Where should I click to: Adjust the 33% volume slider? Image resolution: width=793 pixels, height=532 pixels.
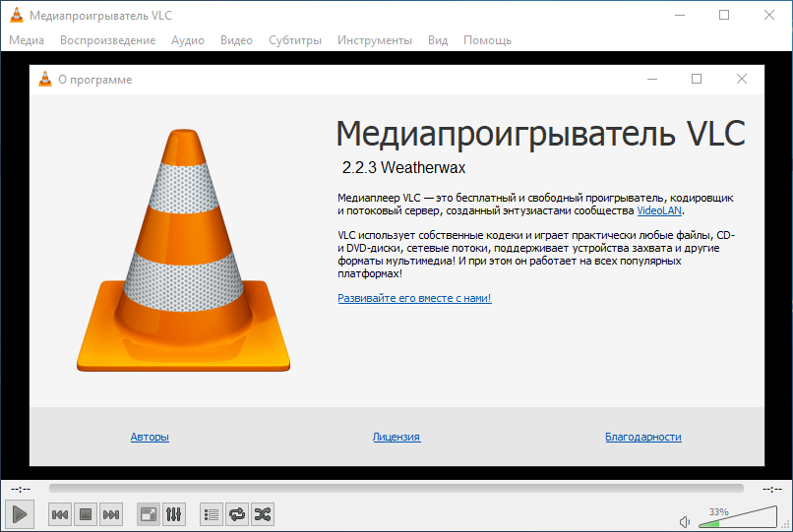(x=738, y=517)
